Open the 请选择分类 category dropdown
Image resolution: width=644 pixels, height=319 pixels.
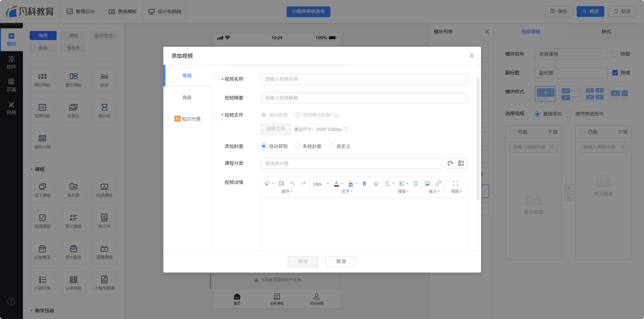pyautogui.click(x=351, y=163)
